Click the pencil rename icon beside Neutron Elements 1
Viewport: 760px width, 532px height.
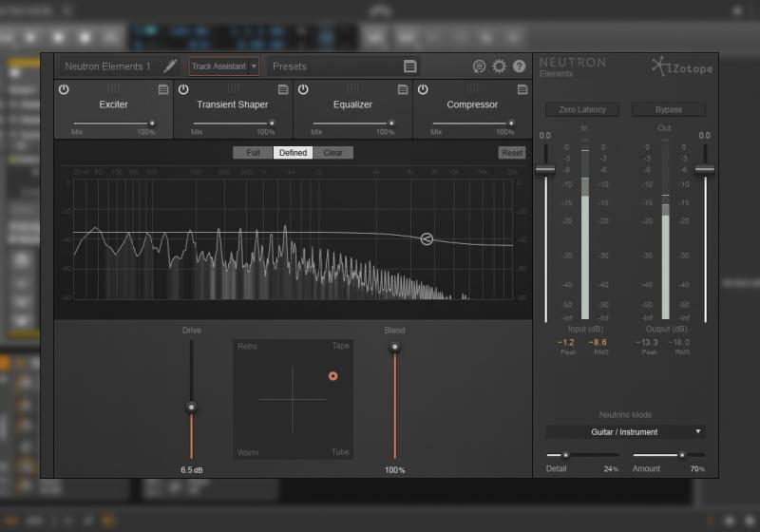(170, 66)
